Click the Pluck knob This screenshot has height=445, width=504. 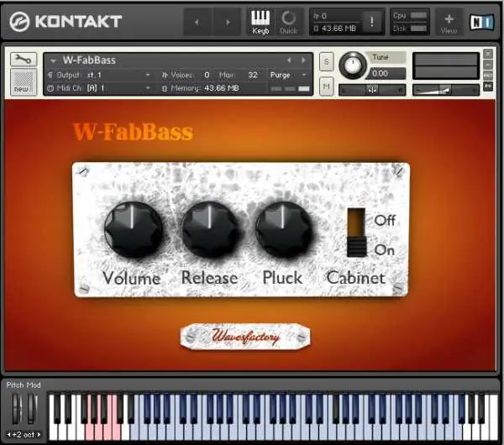(x=284, y=229)
